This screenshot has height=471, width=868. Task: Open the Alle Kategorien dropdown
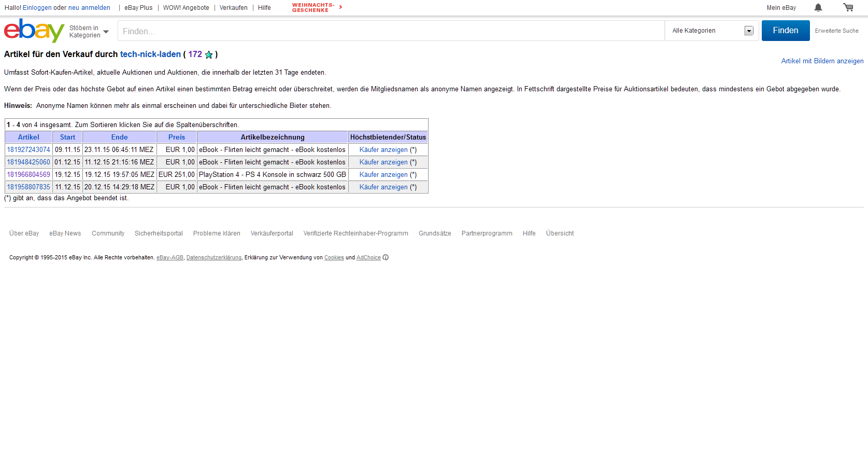click(x=712, y=31)
